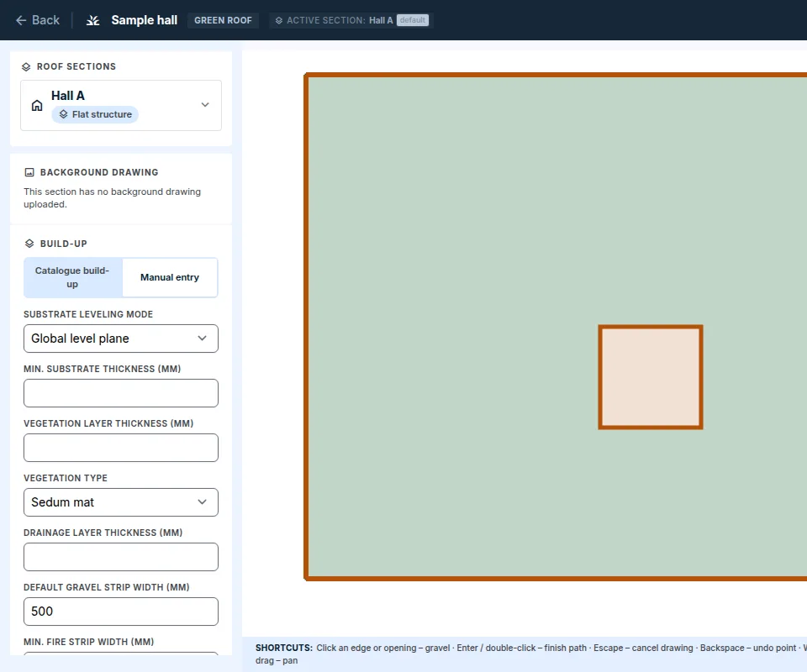The image size is (807, 672).
Task: Click the Default gravel strip width field
Action: [121, 612]
